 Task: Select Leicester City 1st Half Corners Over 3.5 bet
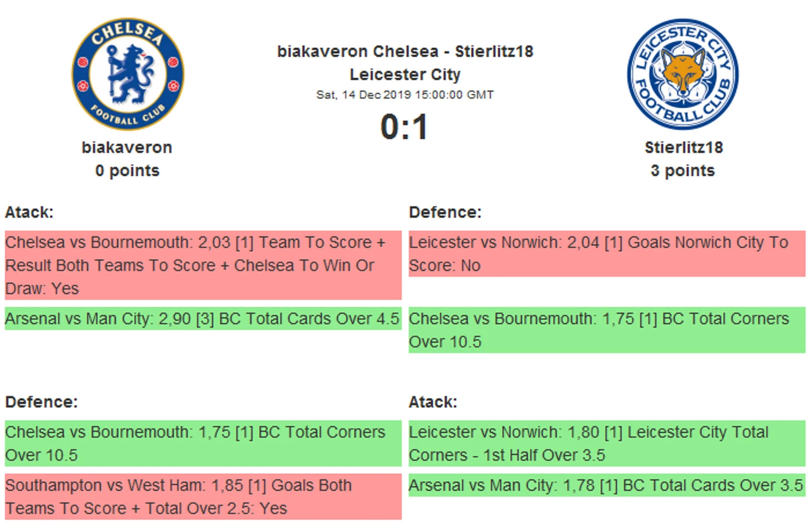click(607, 443)
